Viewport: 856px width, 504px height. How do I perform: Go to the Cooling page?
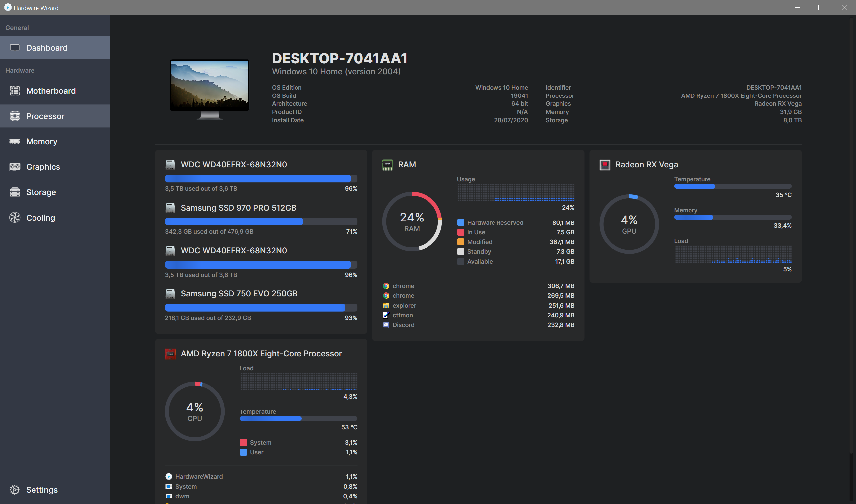click(x=40, y=218)
